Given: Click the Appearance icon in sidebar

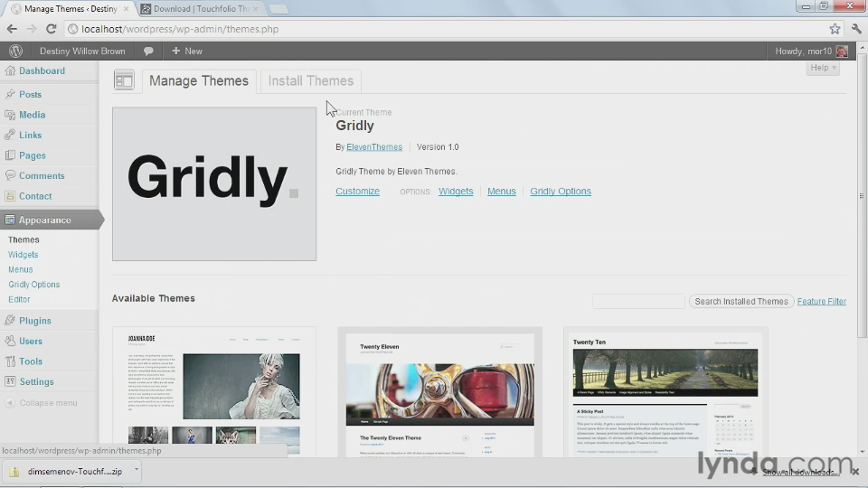Looking at the screenshot, I should [x=10, y=220].
